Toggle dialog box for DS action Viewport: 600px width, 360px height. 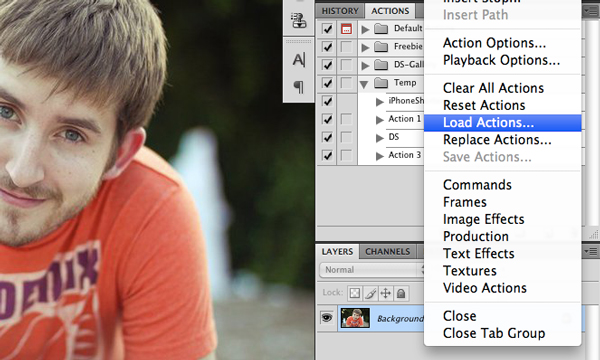click(346, 137)
